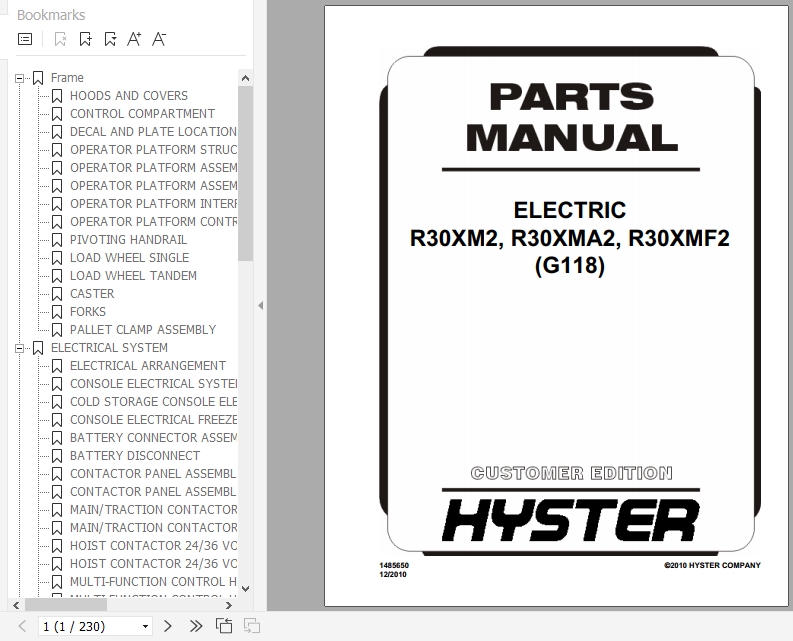Open COLD STORAGE CONSOLE bookmark

[x=153, y=402]
